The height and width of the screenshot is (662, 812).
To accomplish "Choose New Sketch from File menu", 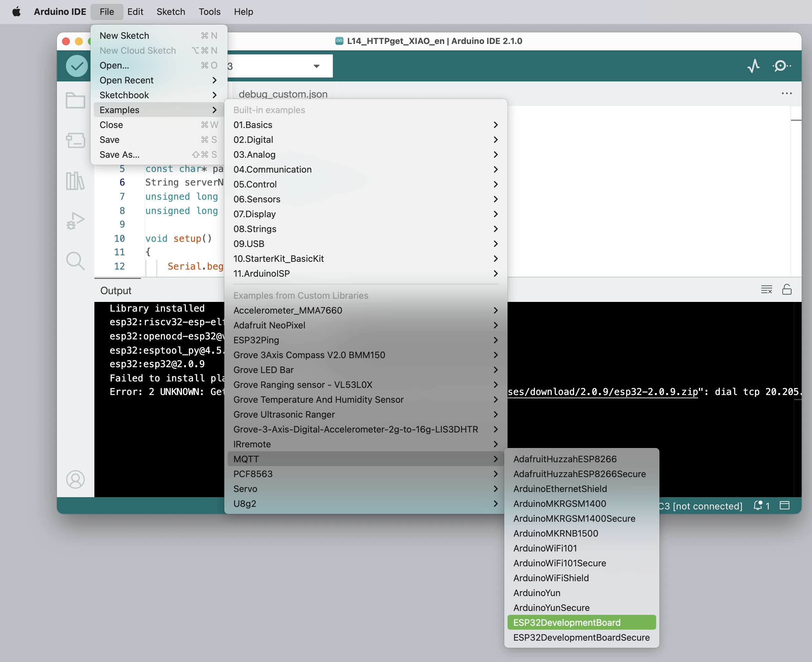I will 159,36.
